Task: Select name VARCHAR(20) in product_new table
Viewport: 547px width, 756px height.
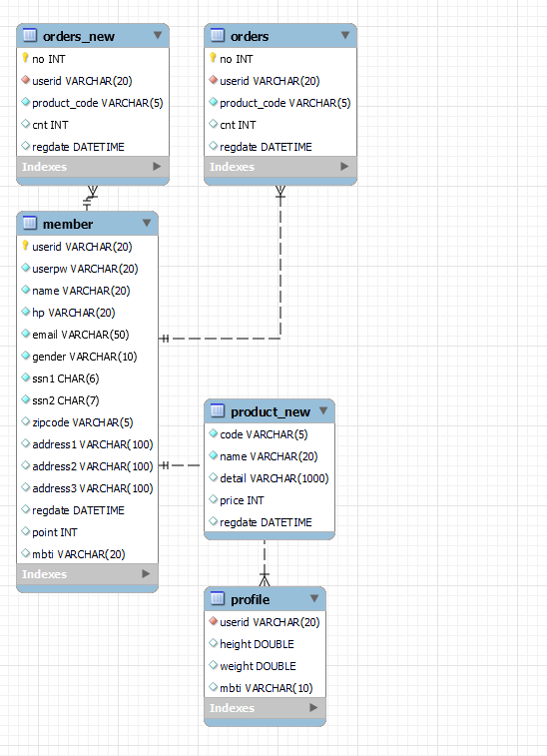Action: pos(269,456)
